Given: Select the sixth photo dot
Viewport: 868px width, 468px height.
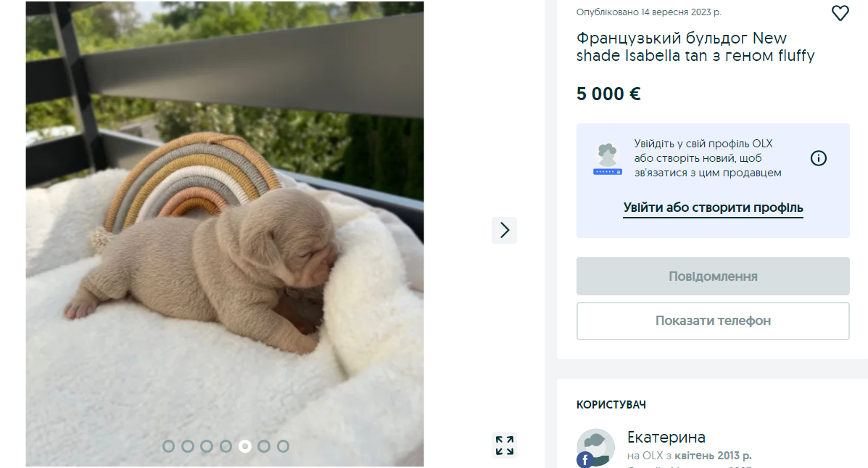Looking at the screenshot, I should (x=264, y=446).
